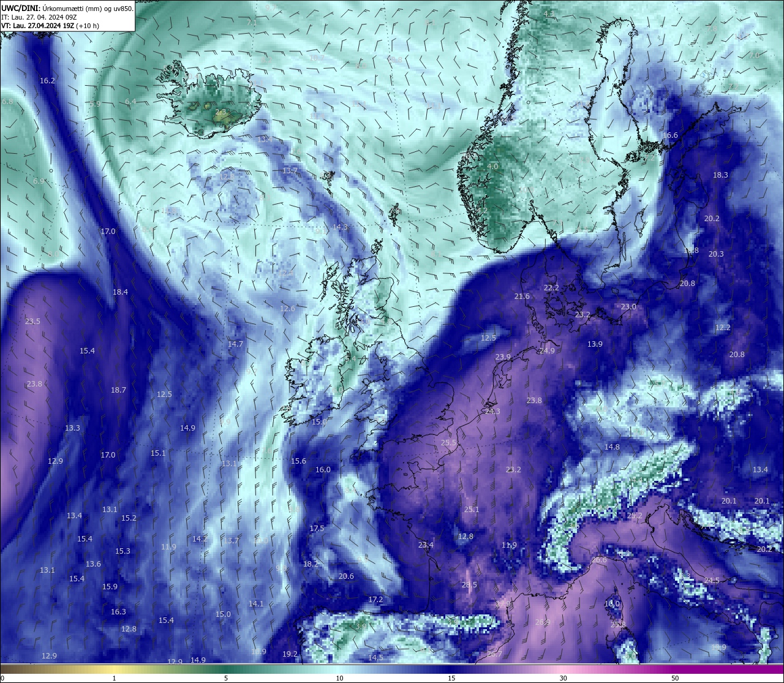Click the map value 14.1
Viewport: 784px width, 683px height.
point(256,604)
